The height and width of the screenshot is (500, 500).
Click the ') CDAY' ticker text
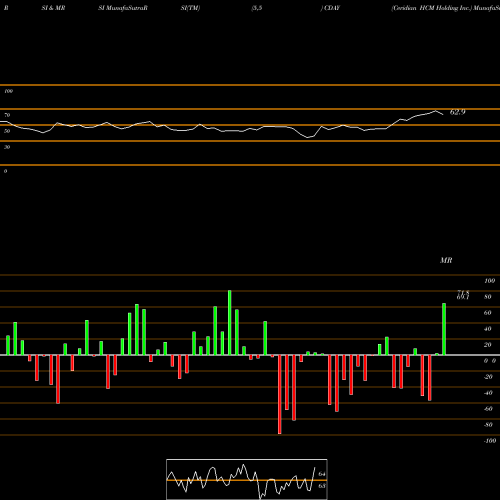pos(330,8)
